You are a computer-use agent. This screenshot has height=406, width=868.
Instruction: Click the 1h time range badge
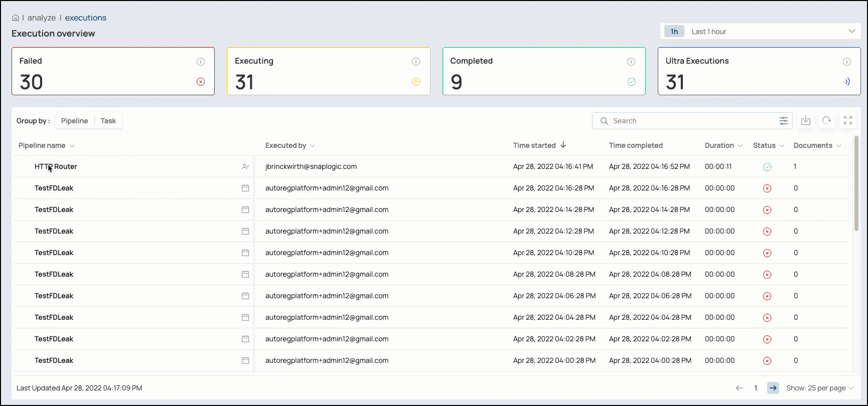click(x=674, y=32)
